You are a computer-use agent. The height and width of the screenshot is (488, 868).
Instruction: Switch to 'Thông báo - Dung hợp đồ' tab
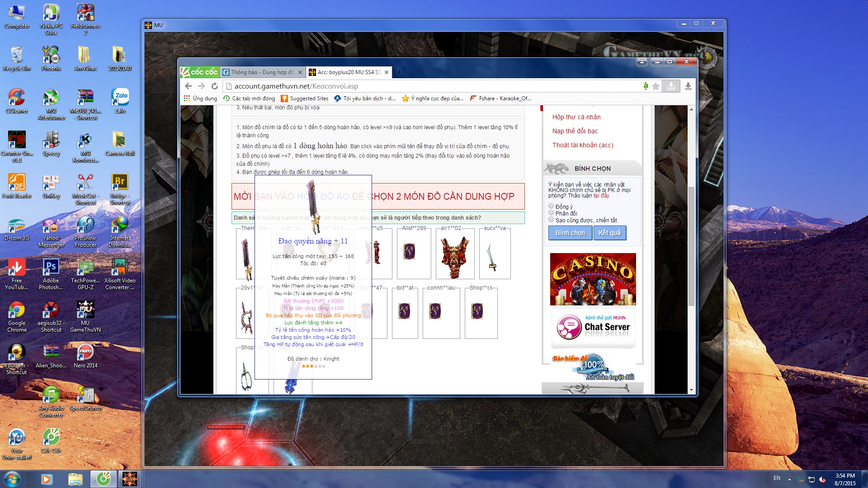tap(262, 72)
